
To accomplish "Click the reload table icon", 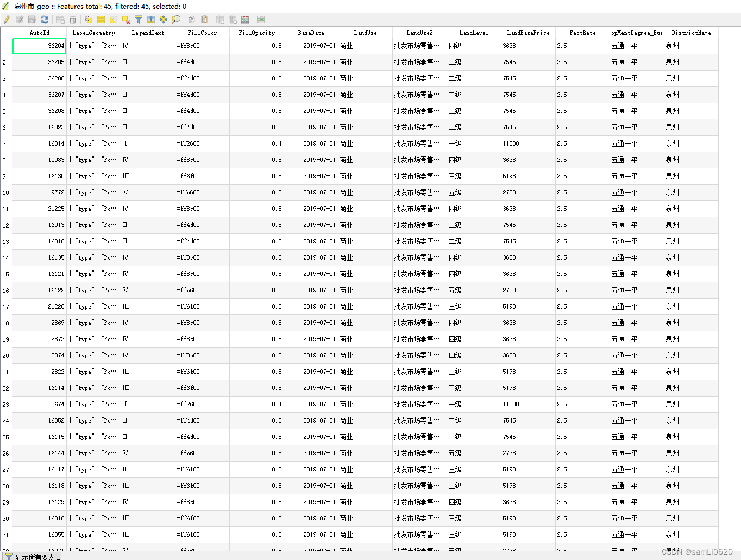I will pyautogui.click(x=45, y=20).
